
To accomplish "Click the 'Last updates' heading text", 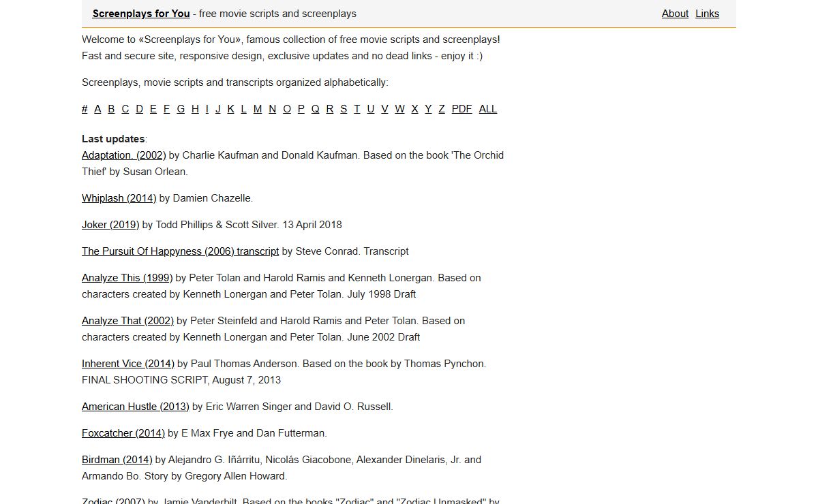I will click(113, 139).
